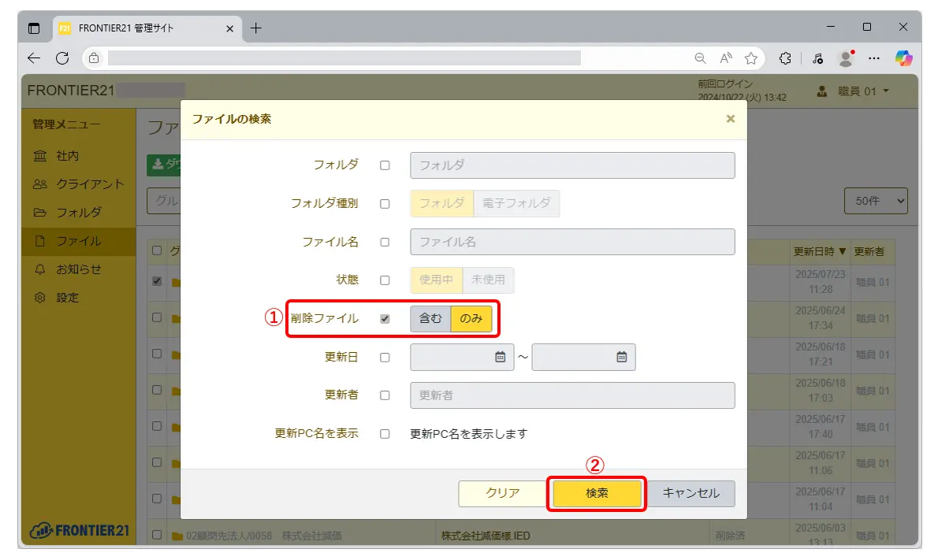Image resolution: width=938 pixels, height=560 pixels.
Task: Click the favorites star icon in the address bar
Action: [x=751, y=58]
